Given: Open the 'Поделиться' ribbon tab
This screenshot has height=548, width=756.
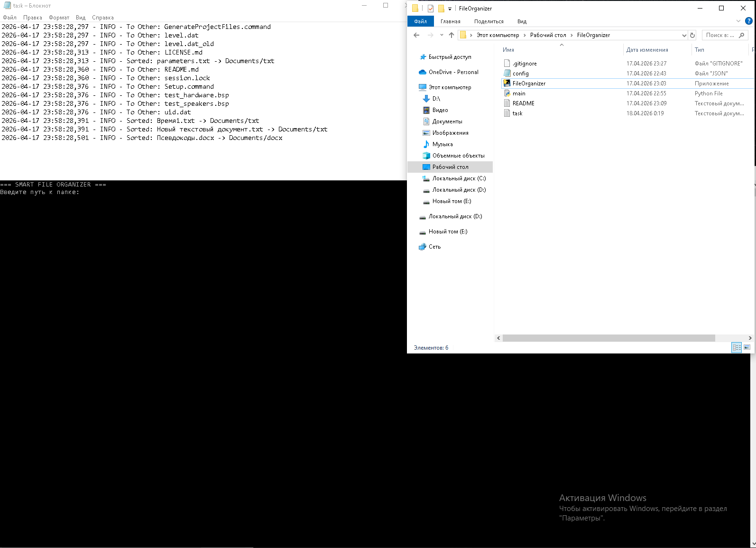Looking at the screenshot, I should pyautogui.click(x=489, y=21).
